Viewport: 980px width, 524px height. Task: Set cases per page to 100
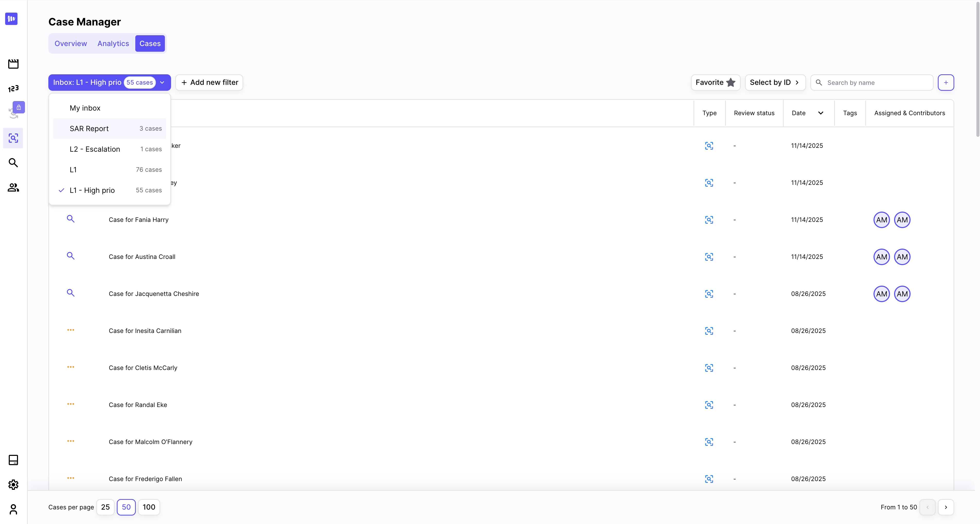click(x=149, y=507)
